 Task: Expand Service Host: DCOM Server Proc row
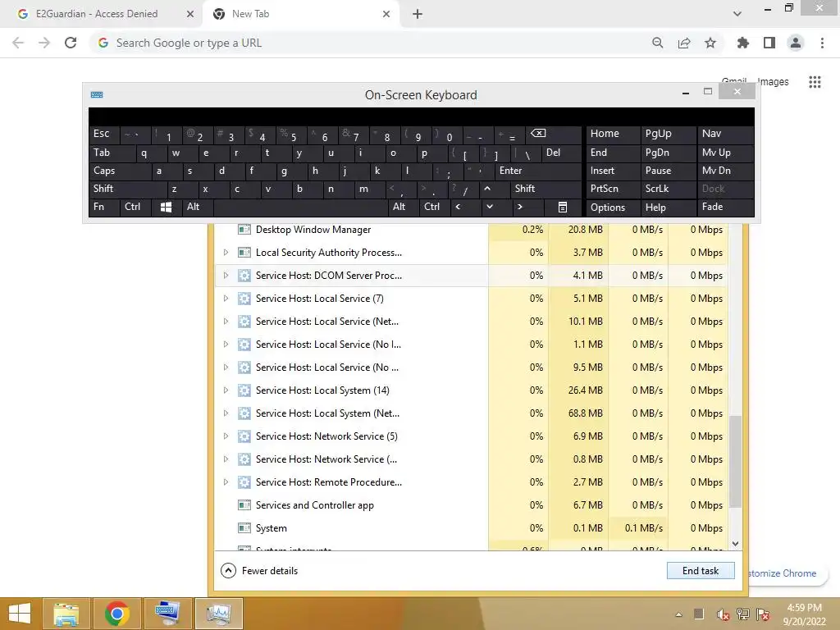(x=226, y=276)
